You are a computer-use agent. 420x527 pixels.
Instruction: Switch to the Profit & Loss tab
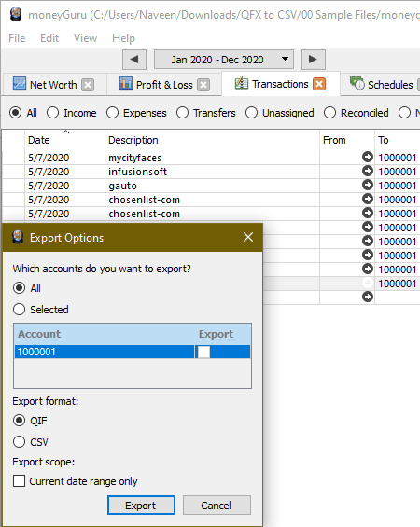164,85
